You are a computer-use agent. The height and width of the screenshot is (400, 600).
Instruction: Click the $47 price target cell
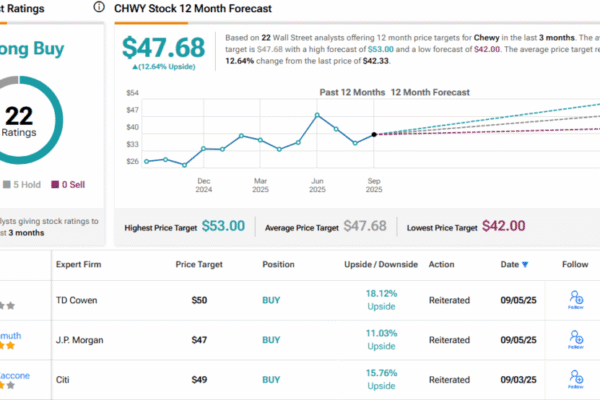tap(199, 340)
